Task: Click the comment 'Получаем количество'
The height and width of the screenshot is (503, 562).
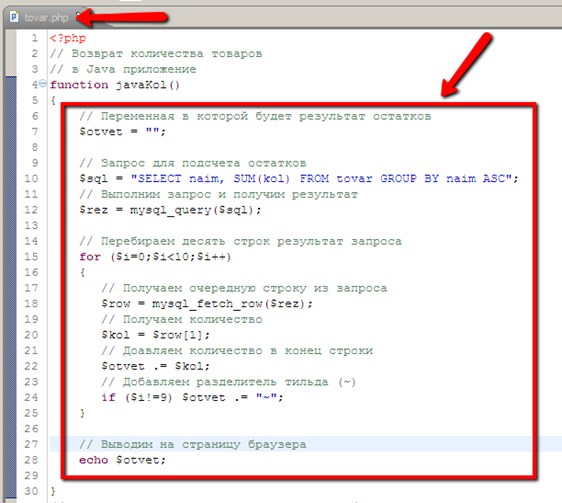Action: click(182, 319)
